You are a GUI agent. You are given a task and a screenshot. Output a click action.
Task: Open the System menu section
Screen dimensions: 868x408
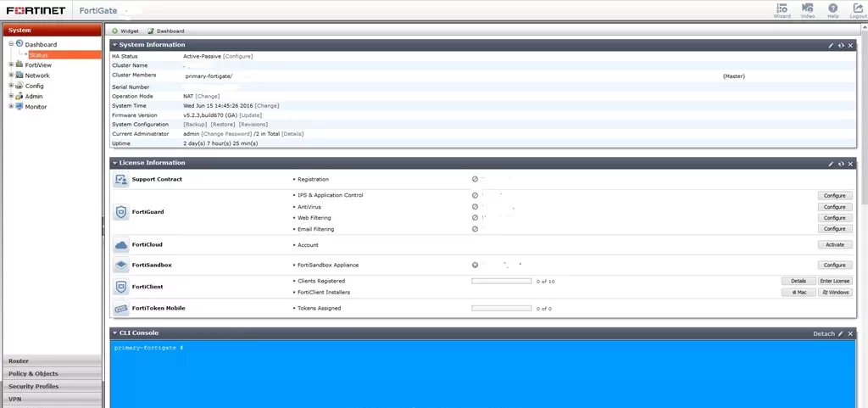pos(52,31)
